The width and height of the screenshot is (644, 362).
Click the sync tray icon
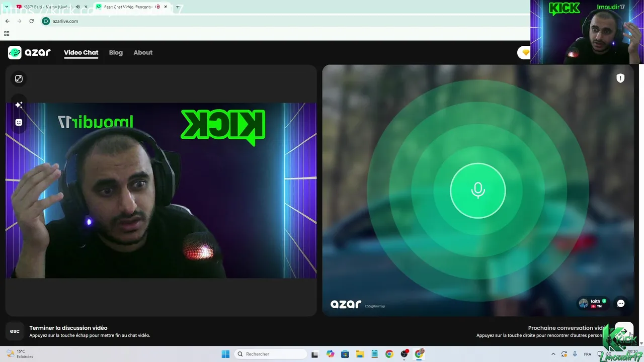[564, 354]
